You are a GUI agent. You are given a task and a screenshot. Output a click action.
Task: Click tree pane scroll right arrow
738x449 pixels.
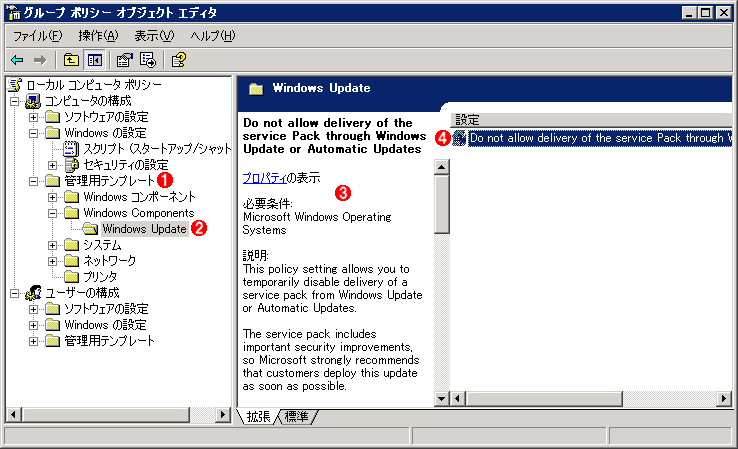(x=222, y=415)
